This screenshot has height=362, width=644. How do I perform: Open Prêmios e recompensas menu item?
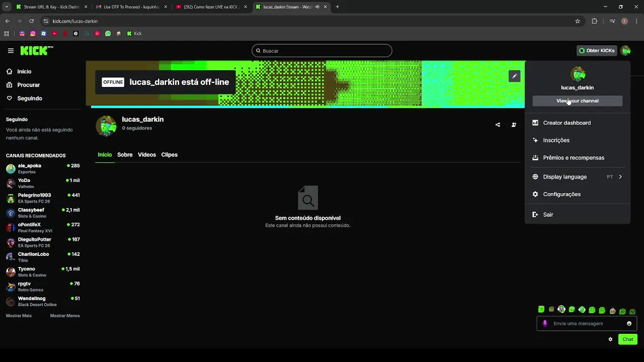tap(577, 158)
